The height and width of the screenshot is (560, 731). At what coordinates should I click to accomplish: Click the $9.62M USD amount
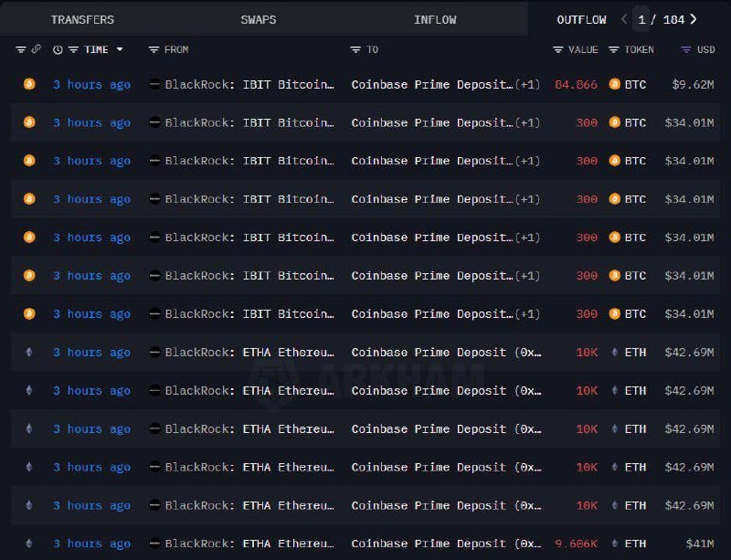click(x=693, y=84)
